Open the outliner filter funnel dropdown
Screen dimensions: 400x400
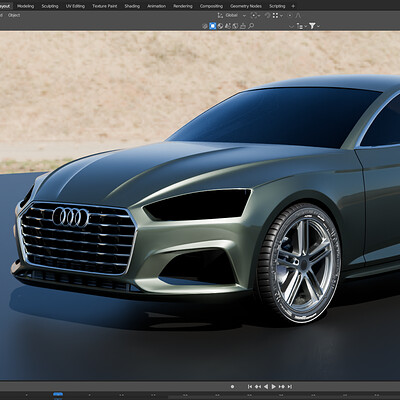(314, 26)
